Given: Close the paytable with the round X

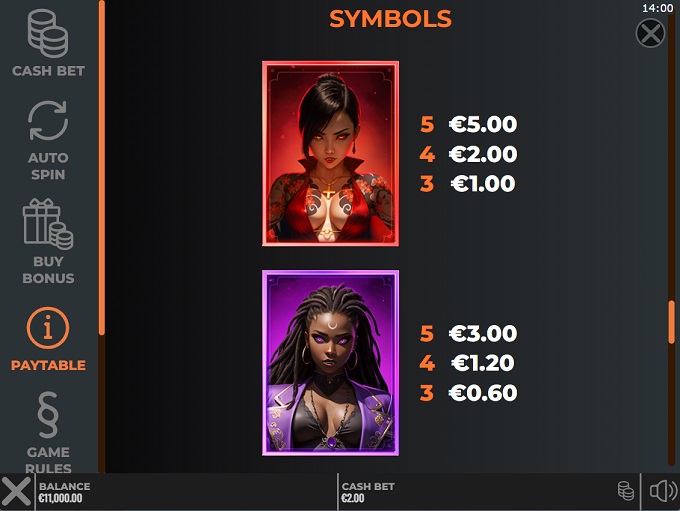Looking at the screenshot, I should 650,33.
